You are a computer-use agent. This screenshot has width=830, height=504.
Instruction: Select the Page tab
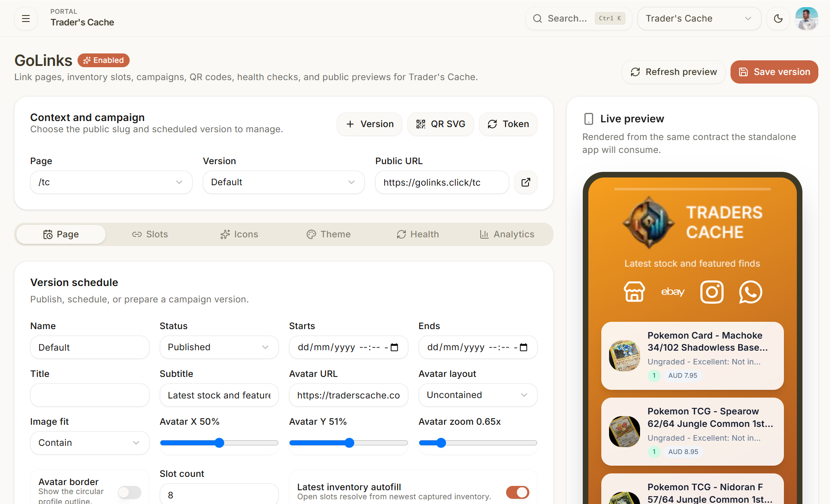pyautogui.click(x=61, y=234)
